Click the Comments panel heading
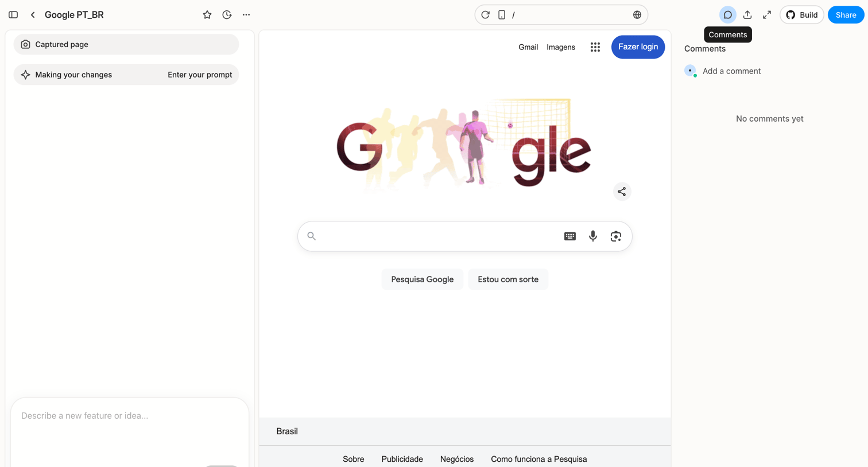The height and width of the screenshot is (467, 868). pos(705,49)
